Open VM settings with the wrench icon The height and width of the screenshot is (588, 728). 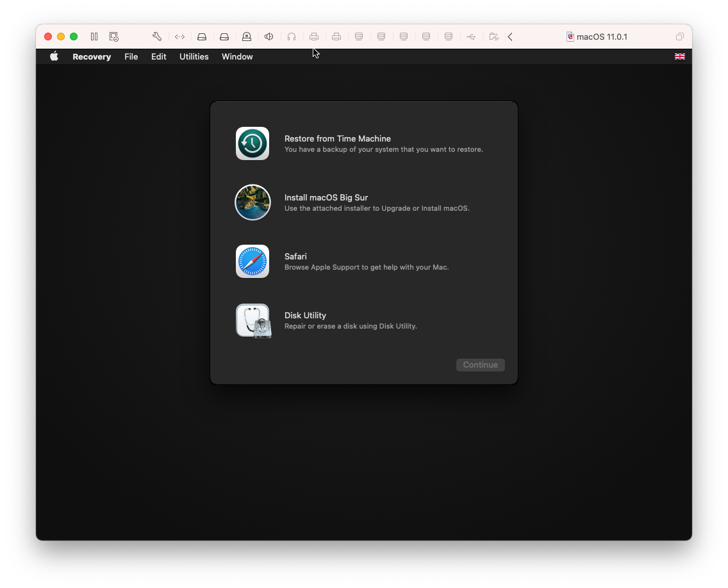point(156,37)
